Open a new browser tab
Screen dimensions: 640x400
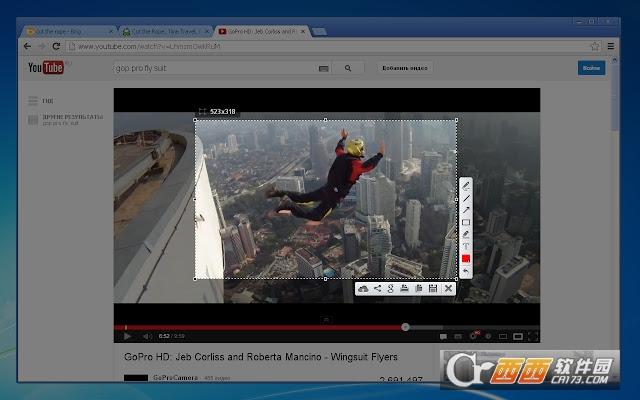pyautogui.click(x=319, y=31)
